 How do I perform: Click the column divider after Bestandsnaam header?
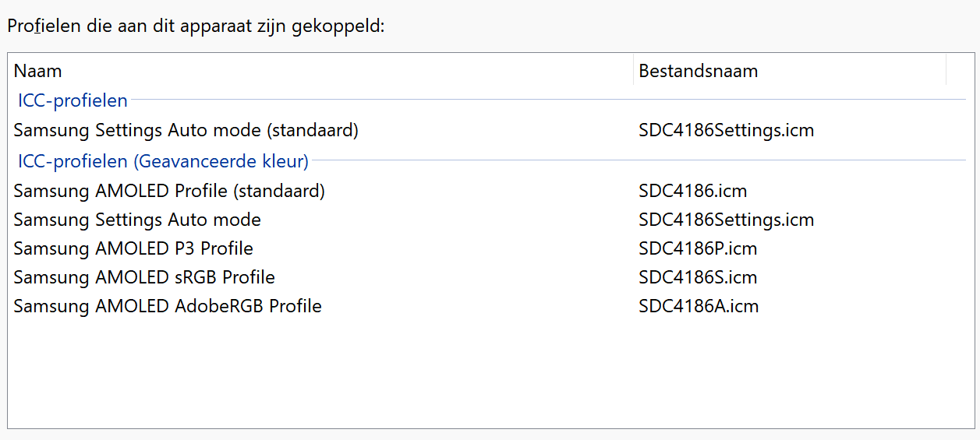[x=946, y=71]
